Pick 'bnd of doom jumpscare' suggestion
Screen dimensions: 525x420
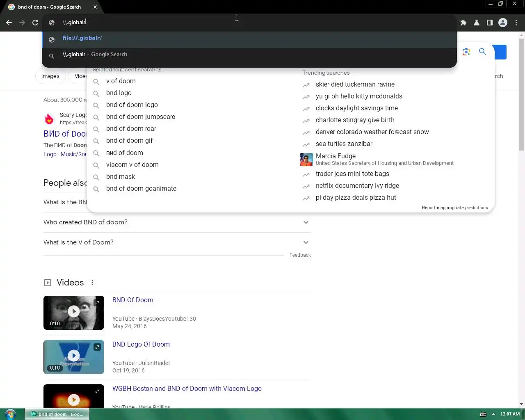click(x=140, y=117)
